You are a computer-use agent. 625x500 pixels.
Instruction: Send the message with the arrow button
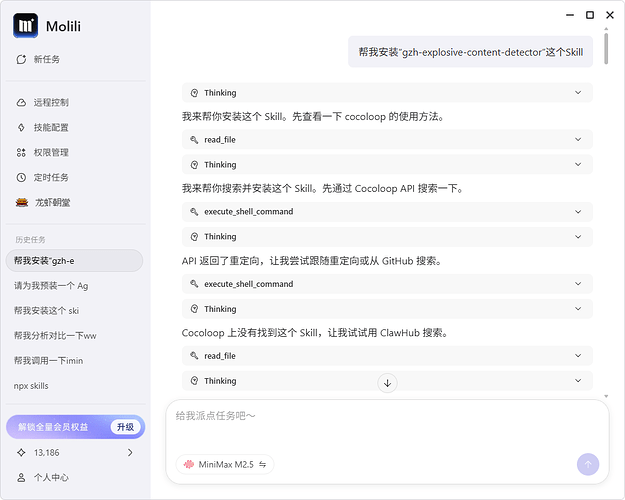point(588,465)
